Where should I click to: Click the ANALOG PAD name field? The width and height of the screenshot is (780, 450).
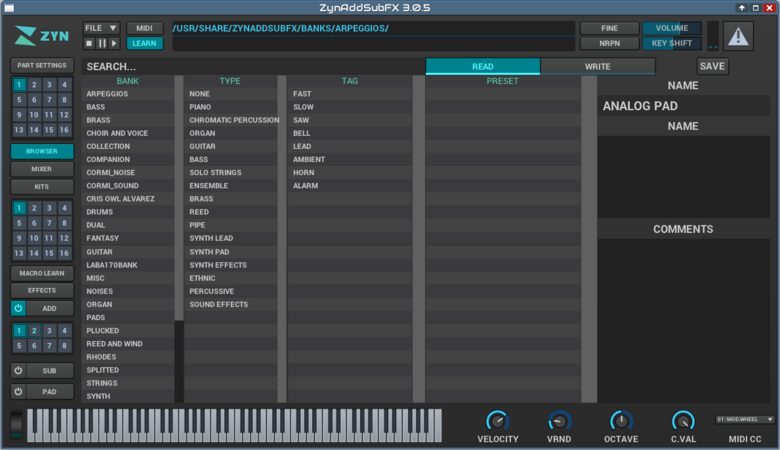click(x=683, y=106)
